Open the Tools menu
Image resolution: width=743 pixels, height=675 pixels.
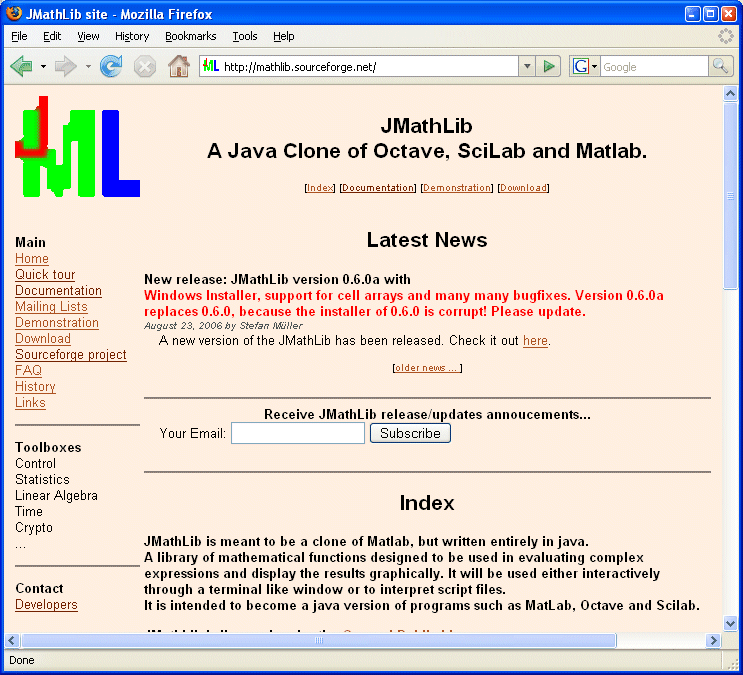(x=245, y=36)
